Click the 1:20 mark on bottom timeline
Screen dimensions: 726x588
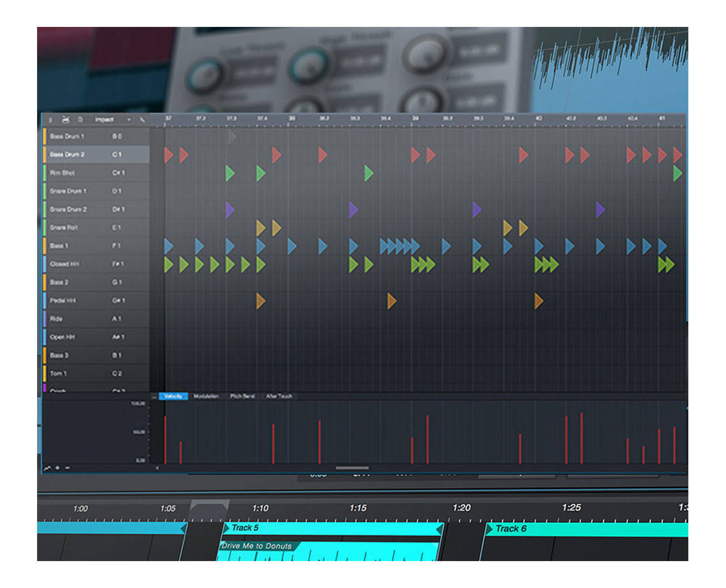point(461,507)
